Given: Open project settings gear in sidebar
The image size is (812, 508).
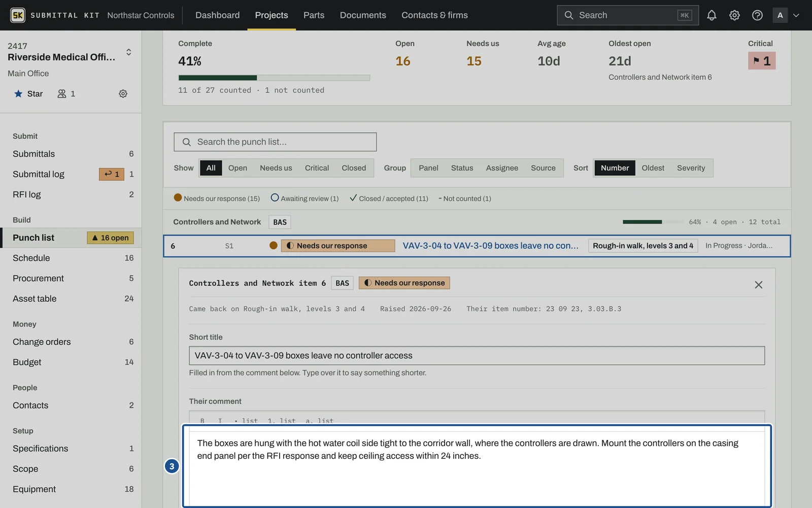Looking at the screenshot, I should [x=123, y=93].
